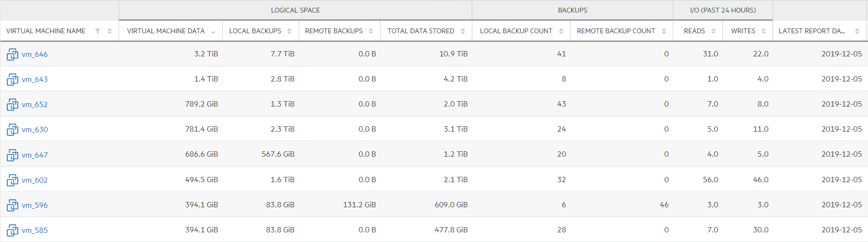Sort by Virtual Machine Name arrows
This screenshot has width=868, height=242.
point(110,31)
